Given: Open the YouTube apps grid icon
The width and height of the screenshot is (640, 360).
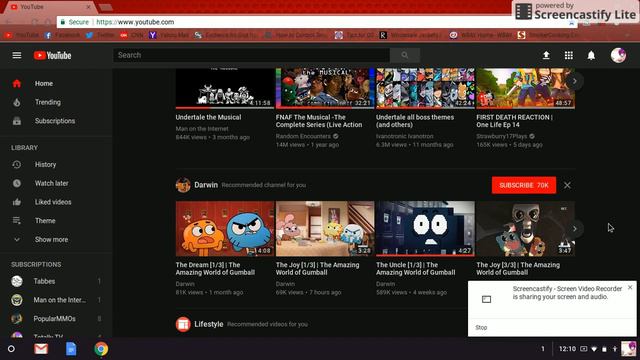Looking at the screenshot, I should 569,55.
